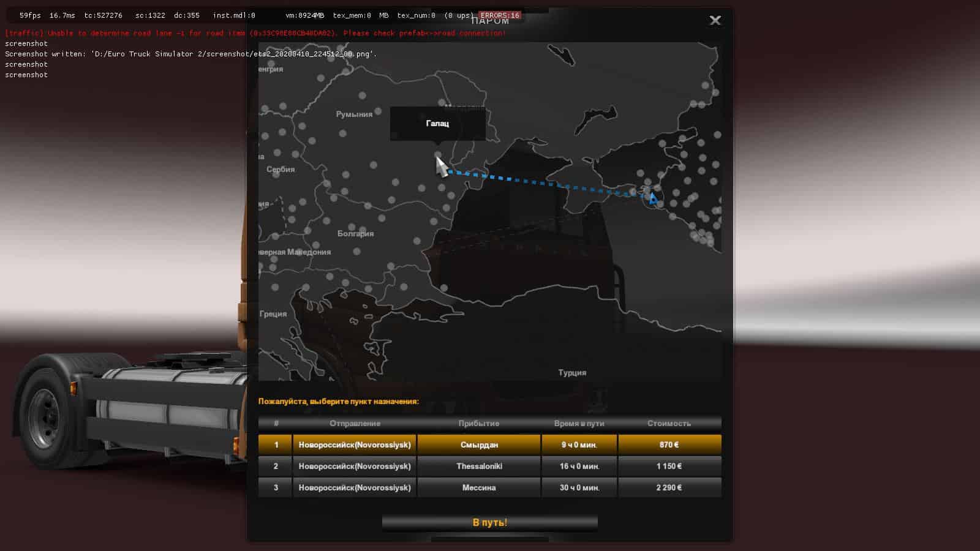The image size is (980, 551).
Task: Click row number 3 in the # column
Action: pos(276,487)
